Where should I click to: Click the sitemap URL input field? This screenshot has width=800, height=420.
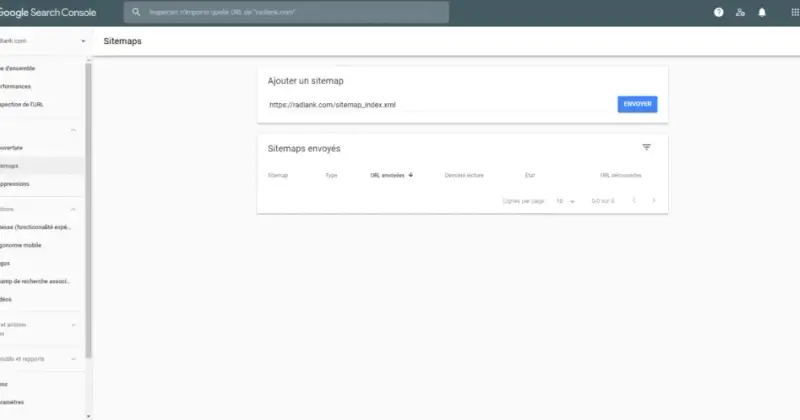439,105
